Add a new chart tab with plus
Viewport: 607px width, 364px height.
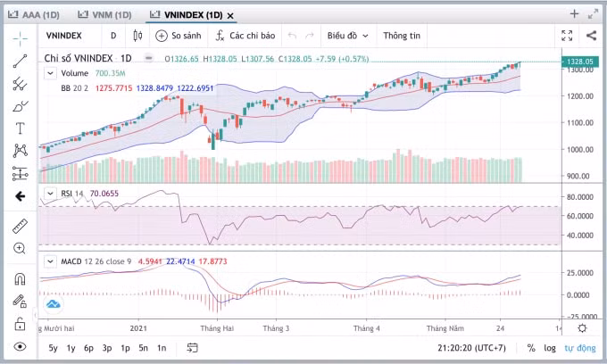click(x=574, y=14)
